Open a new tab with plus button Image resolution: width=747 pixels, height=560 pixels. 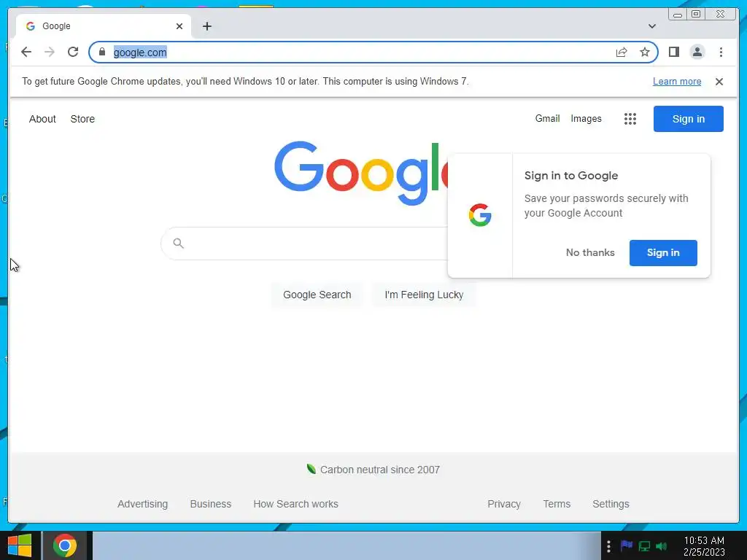coord(206,26)
